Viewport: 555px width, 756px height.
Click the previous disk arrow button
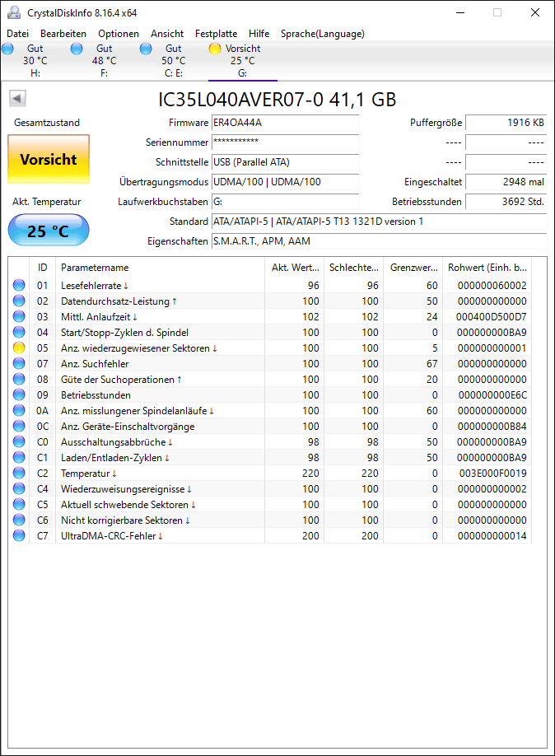pos(17,98)
